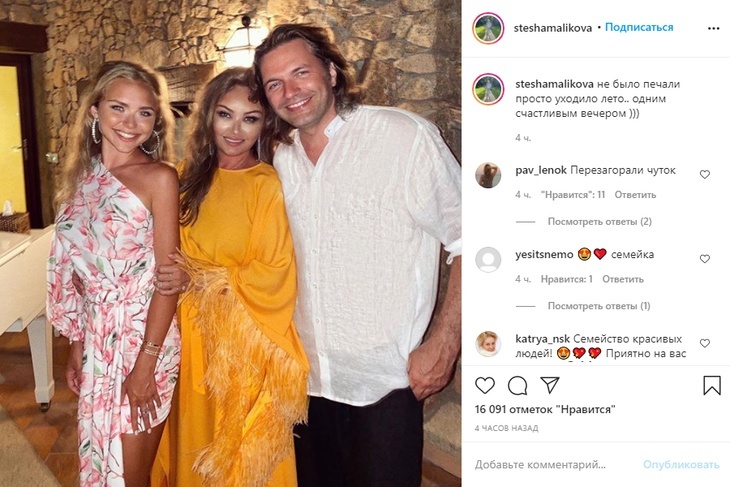Save the post with the bookmark icon
Viewport: 730px width, 487px height.
(712, 386)
